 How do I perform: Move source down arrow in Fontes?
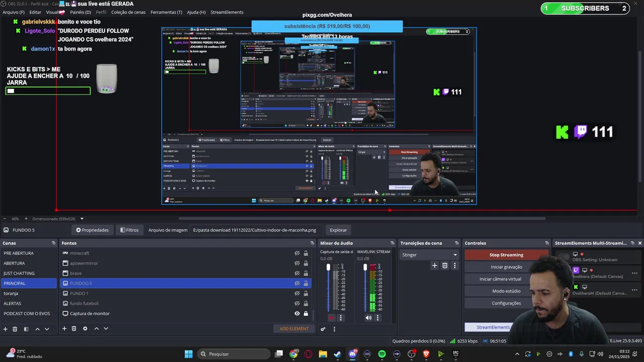pos(106,328)
